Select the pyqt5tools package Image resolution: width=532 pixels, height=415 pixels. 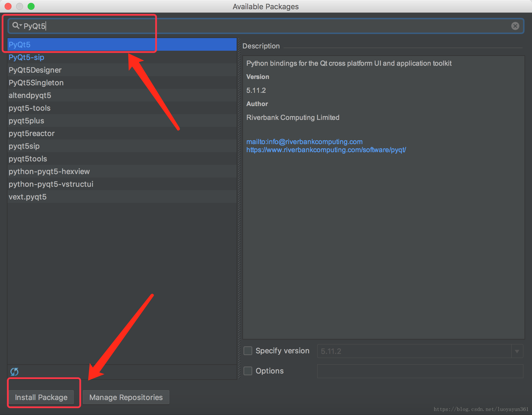tap(122, 159)
